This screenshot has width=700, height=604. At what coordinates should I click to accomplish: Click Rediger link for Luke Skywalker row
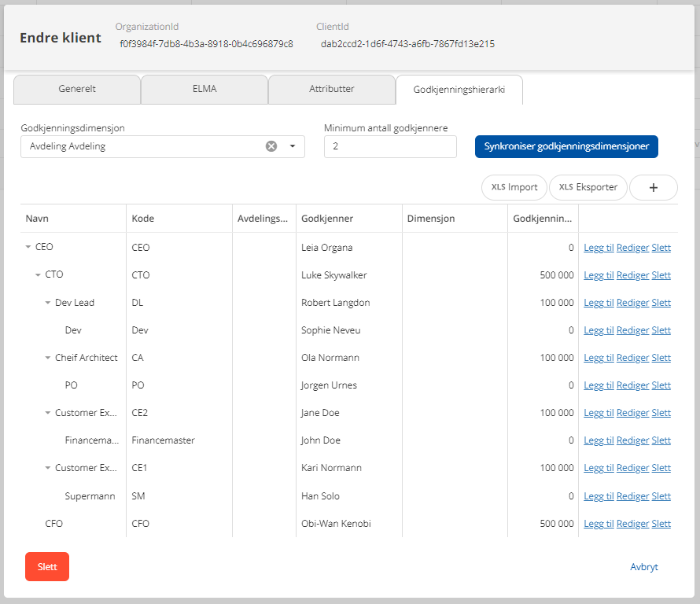632,275
